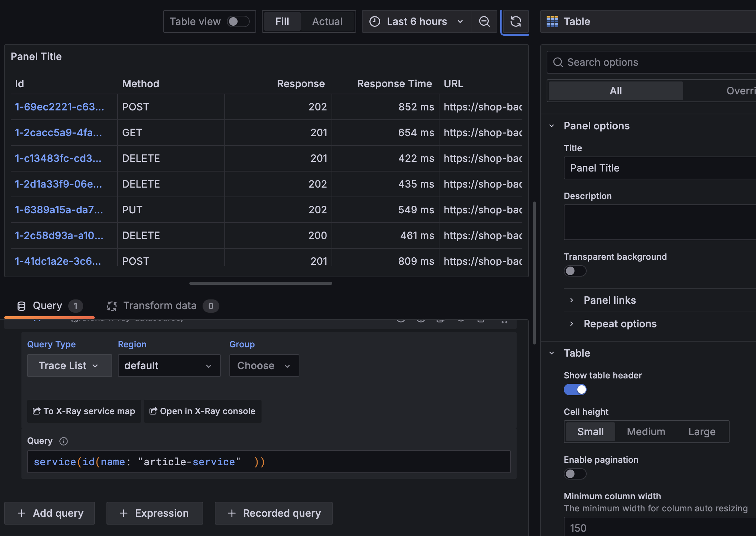
Task: Click the search icon in Search options
Action: (x=558, y=62)
